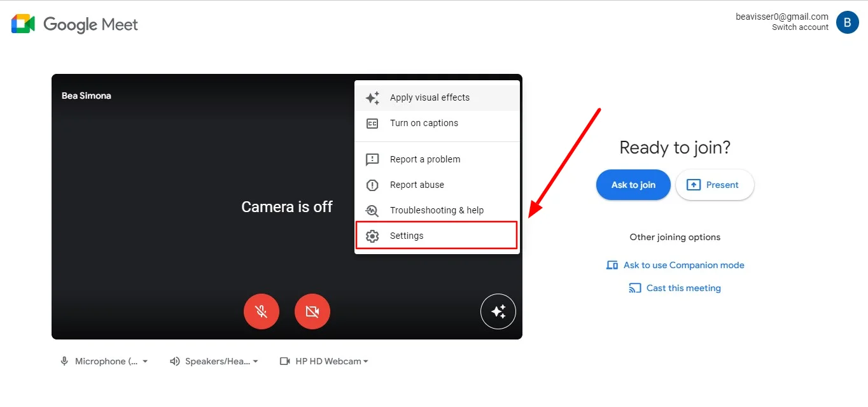Select Settings from the options menu
The height and width of the screenshot is (407, 868).
pyautogui.click(x=407, y=236)
